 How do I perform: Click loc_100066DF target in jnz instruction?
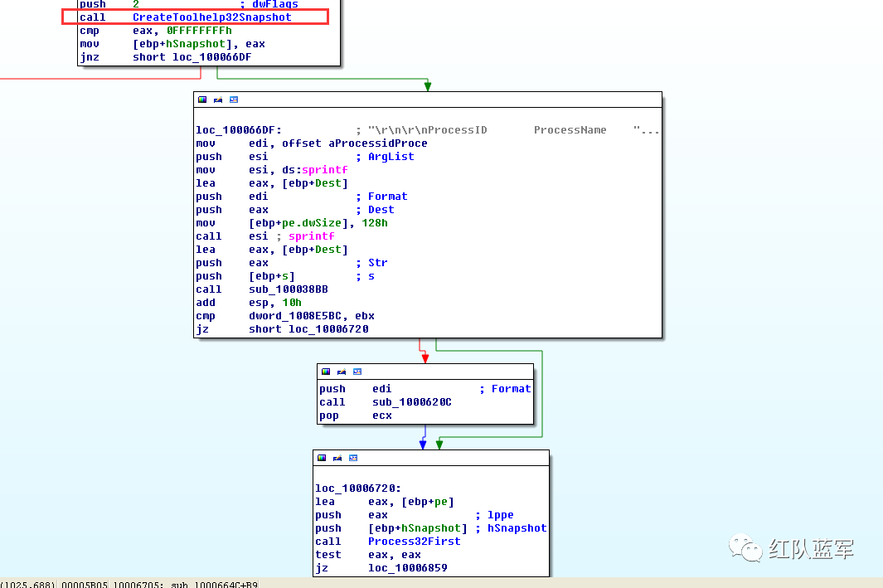[x=211, y=57]
